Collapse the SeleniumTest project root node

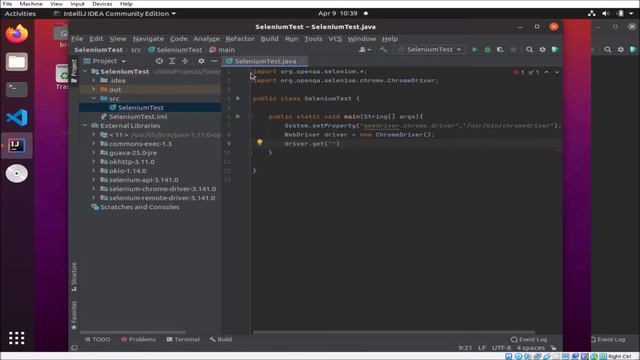coord(85,71)
